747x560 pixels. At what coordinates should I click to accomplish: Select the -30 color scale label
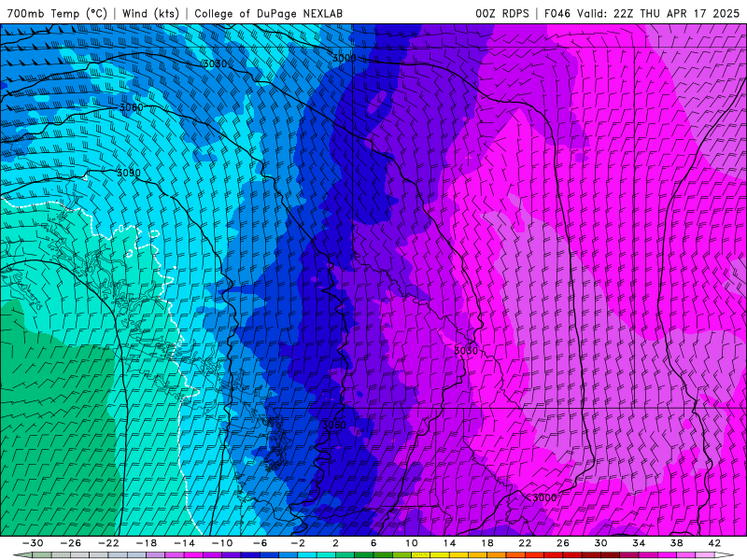tap(33, 543)
